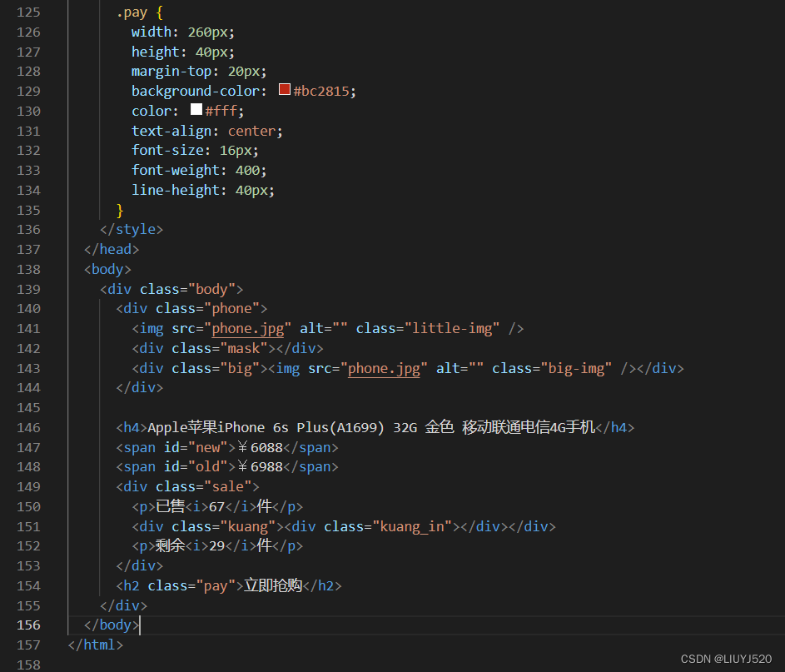Screen dimensions: 785x672
Task: Click the 'font-weight' property
Action: 176,170
